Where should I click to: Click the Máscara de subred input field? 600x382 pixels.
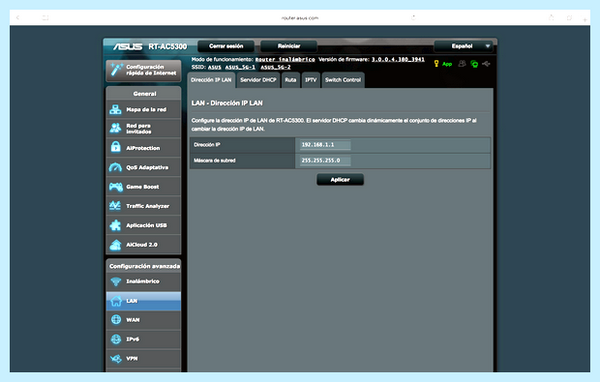pos(325,160)
